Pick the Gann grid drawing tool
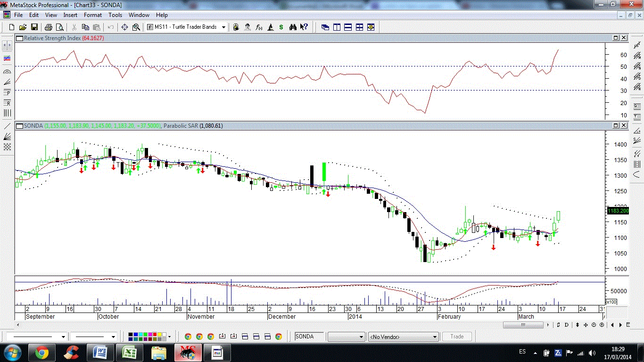The image size is (644, 362). tap(7, 147)
